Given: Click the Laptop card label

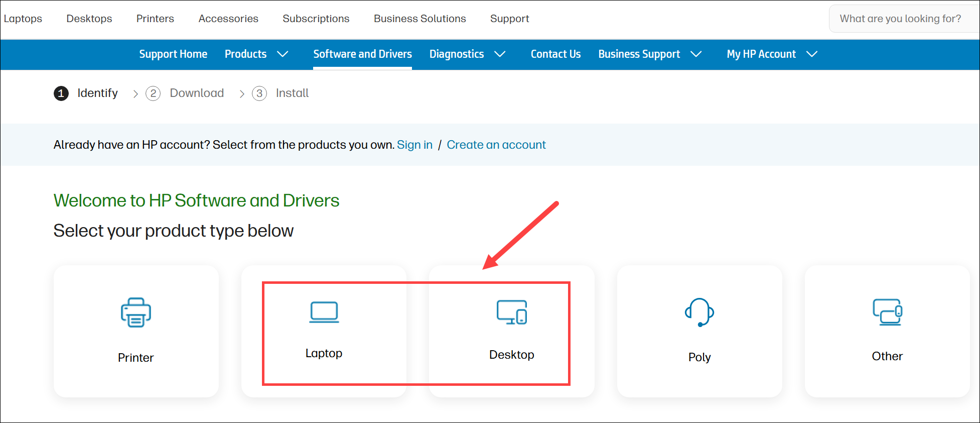Looking at the screenshot, I should tap(324, 353).
